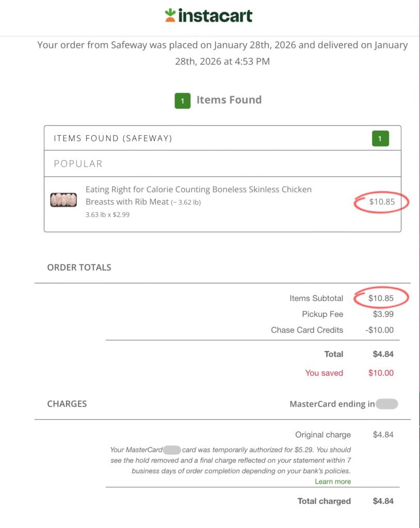Click the MasterCard ending in text
Image resolution: width=420 pixels, height=528 pixels.
point(332,404)
